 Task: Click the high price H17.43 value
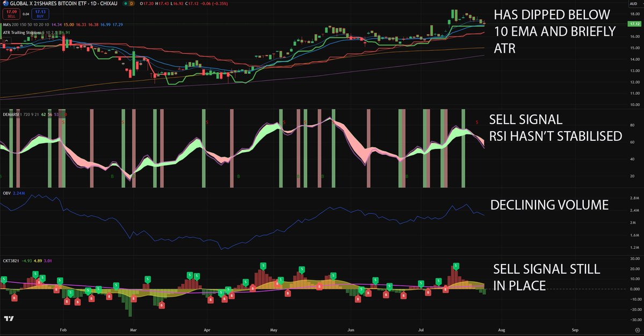coord(163,4)
